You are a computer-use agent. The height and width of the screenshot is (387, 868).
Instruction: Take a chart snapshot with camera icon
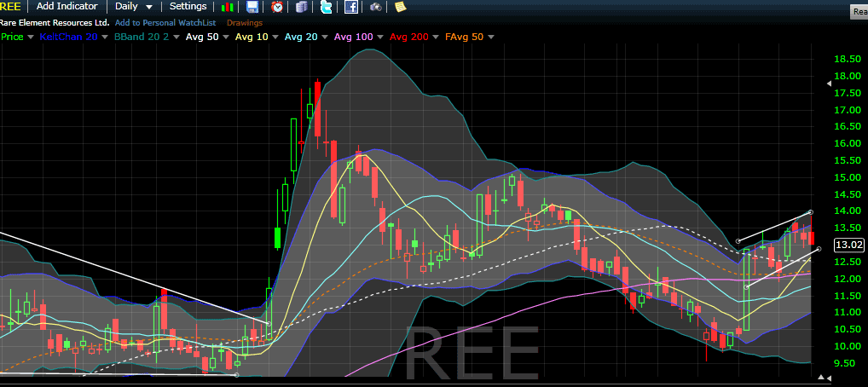coord(376,7)
